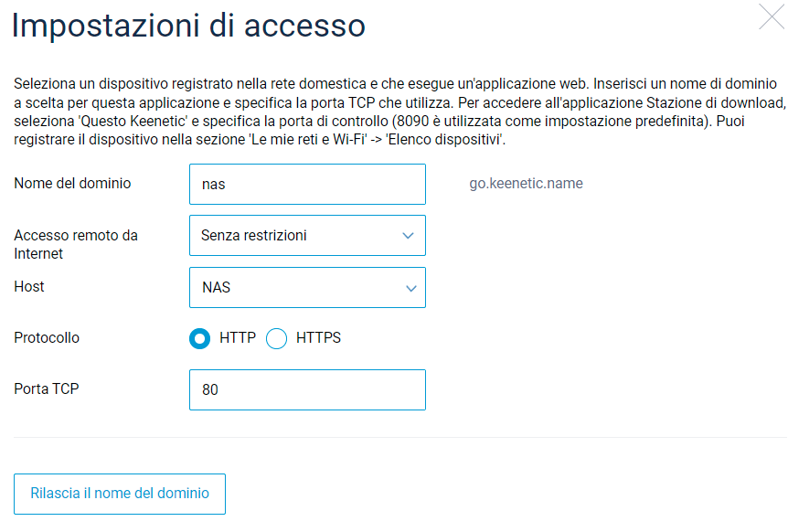Click the Protocollo label

[x=47, y=337]
